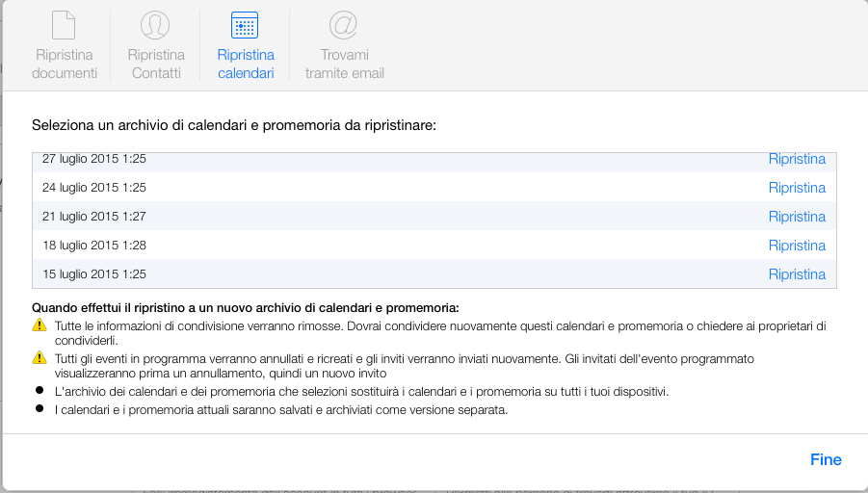
Task: Select the Ripristina calendari tab label
Action: point(246,64)
